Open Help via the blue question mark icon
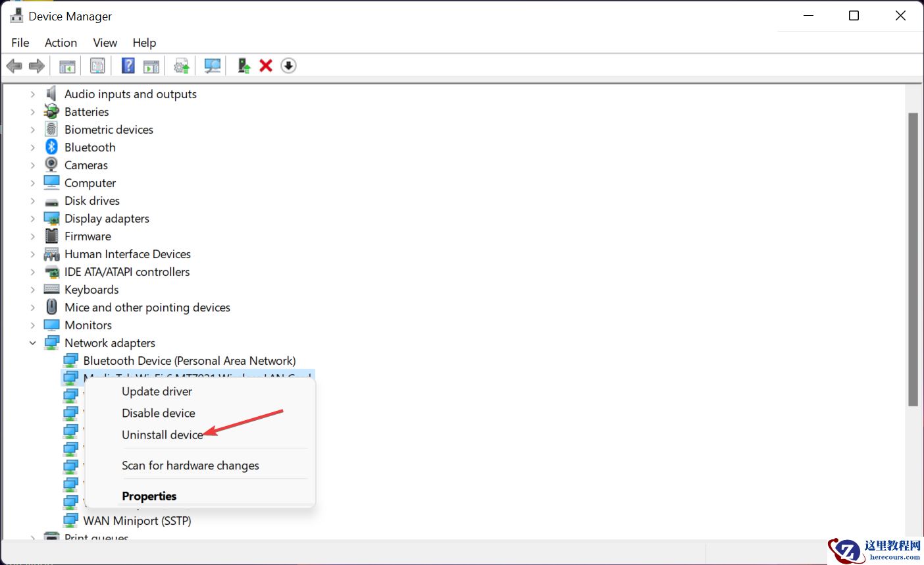Image resolution: width=924 pixels, height=565 pixels. coord(128,66)
